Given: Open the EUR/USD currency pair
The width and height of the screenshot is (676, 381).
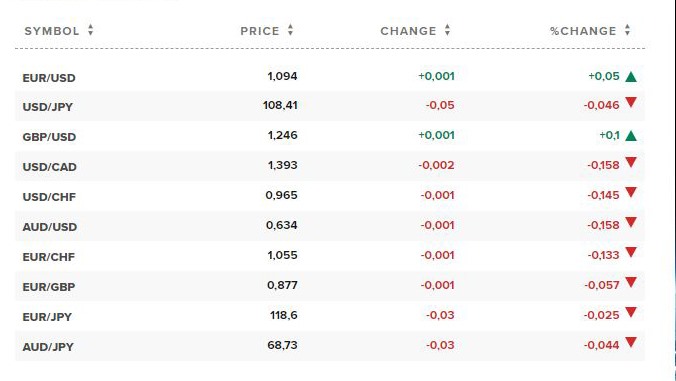Looking at the screenshot, I should [x=49, y=78].
